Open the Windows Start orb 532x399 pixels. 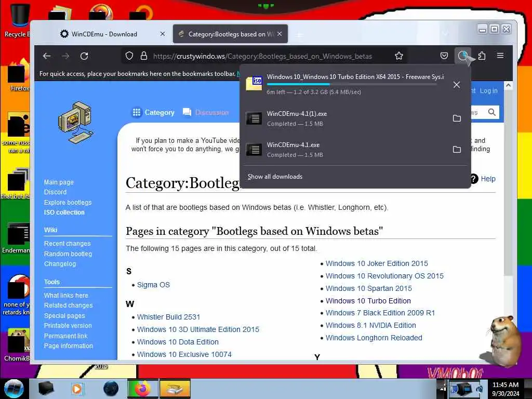[x=14, y=389]
